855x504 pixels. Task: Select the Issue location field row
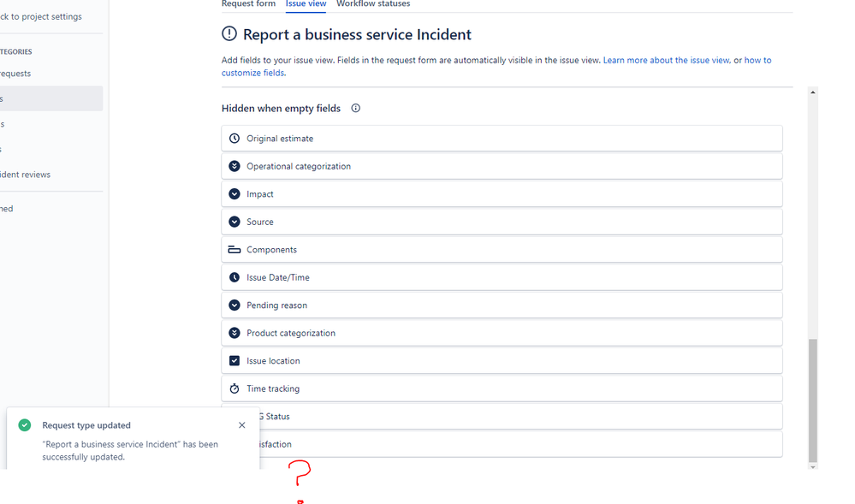tap(502, 361)
